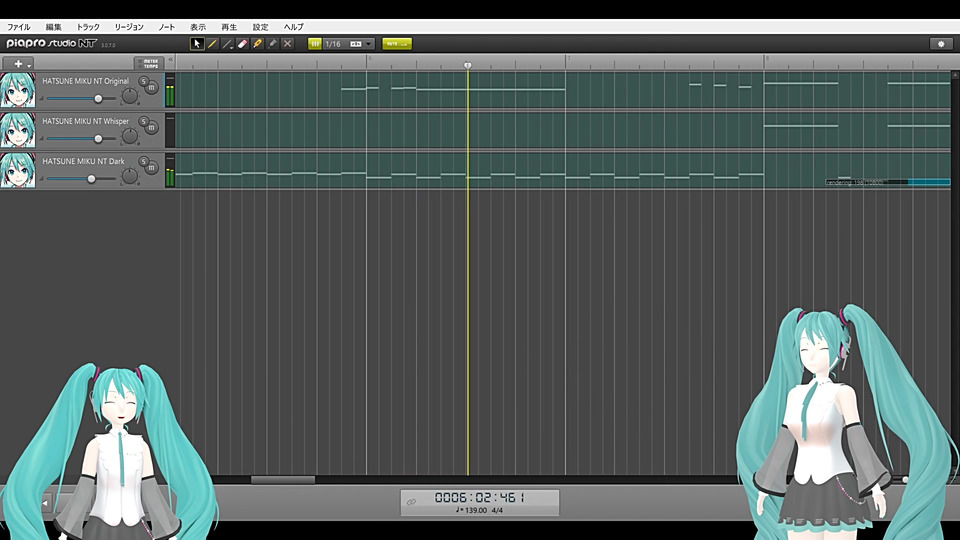
Task: Click rendering progress bar in Dark track
Action: 888,182
